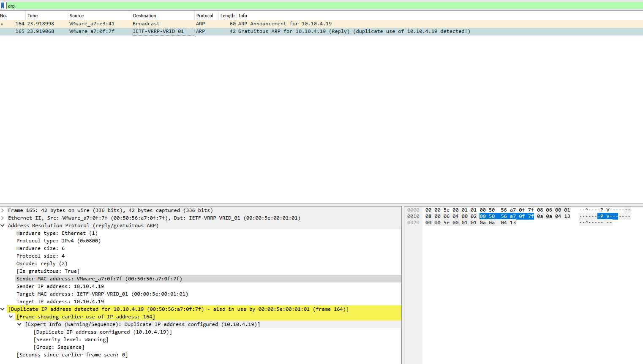Click the Destination column header
643x364 pixels.
click(144, 16)
